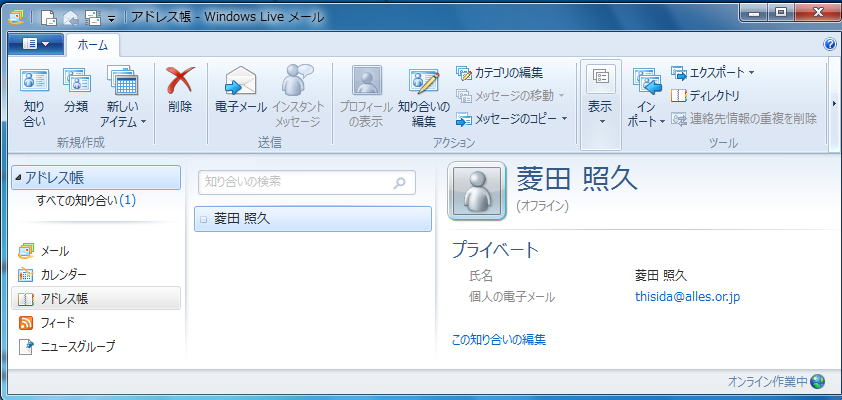Open the 表示 view dropdown
The height and width of the screenshot is (400, 842).
[600, 105]
